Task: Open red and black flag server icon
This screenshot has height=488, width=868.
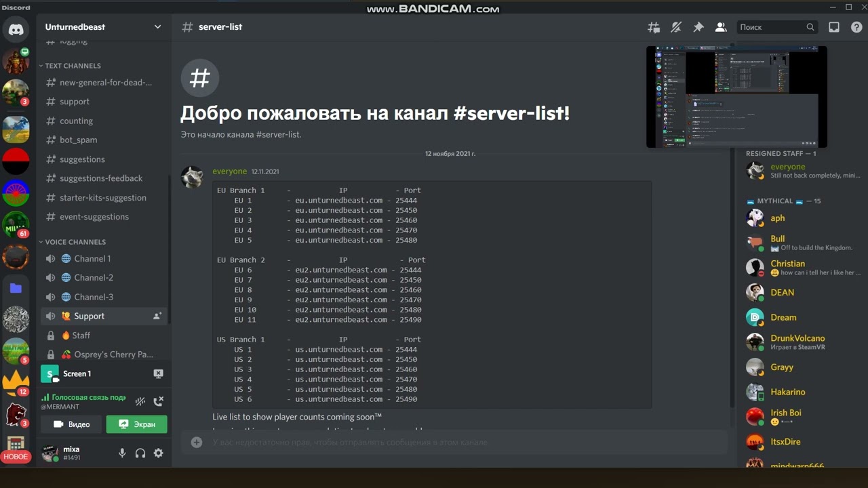Action: click(16, 162)
